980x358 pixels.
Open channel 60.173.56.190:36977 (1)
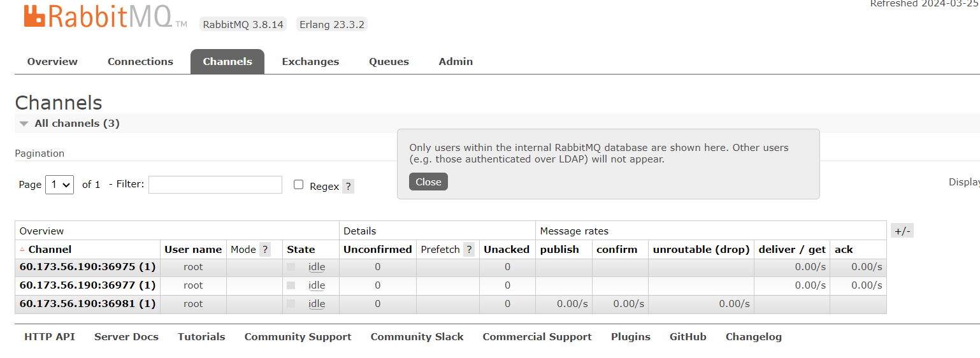point(87,285)
